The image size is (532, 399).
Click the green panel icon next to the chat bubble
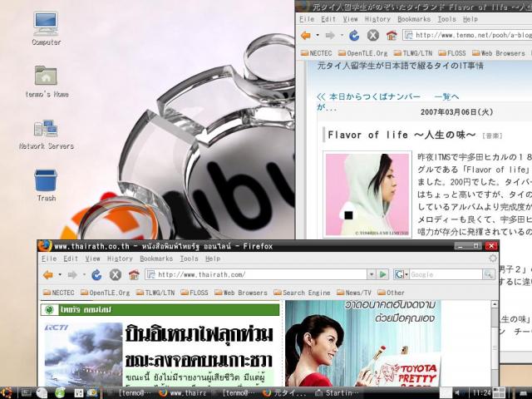click(60, 393)
